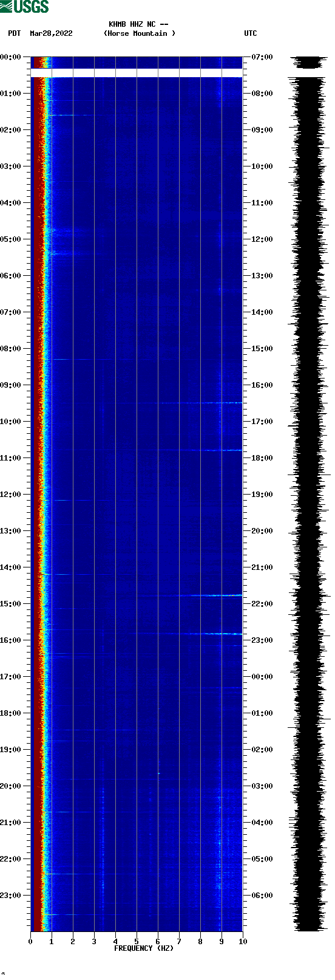The image size is (335, 980).
Task: Click the 08:00 PDT time label
Action: [11, 349]
